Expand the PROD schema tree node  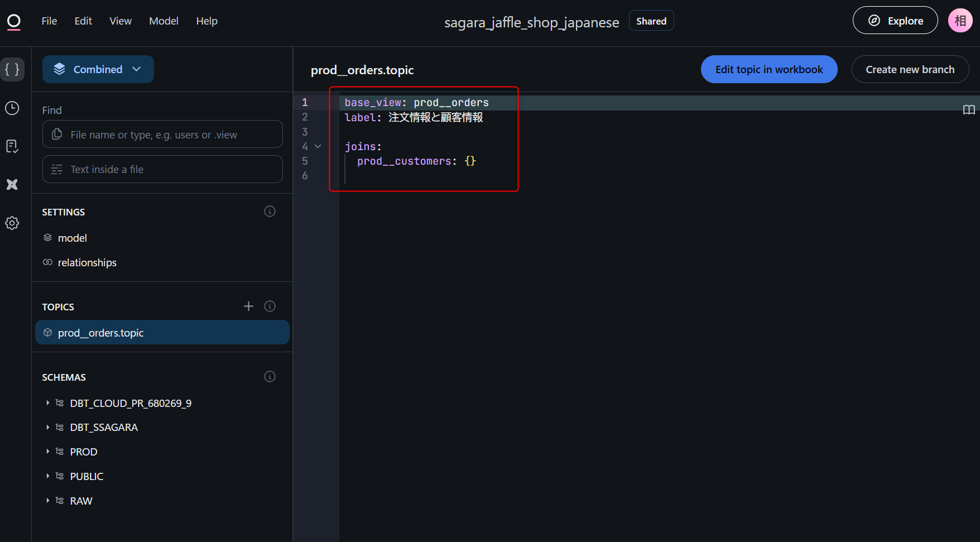[x=48, y=452]
